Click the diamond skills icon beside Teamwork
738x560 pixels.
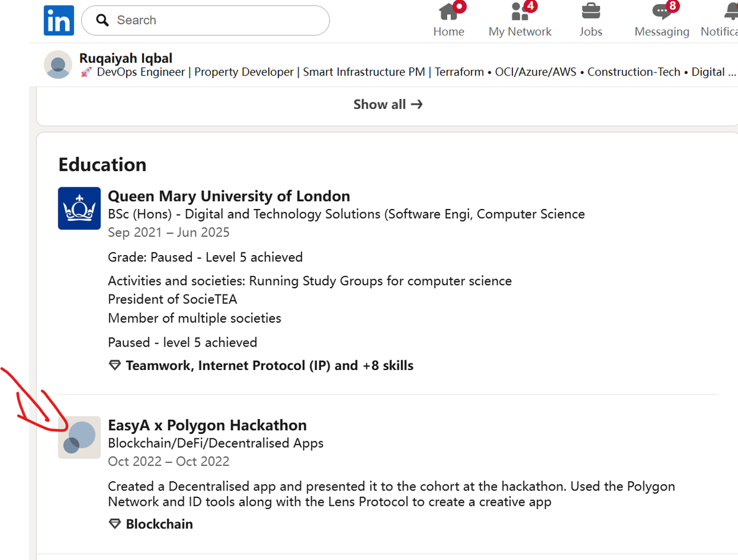tap(114, 366)
